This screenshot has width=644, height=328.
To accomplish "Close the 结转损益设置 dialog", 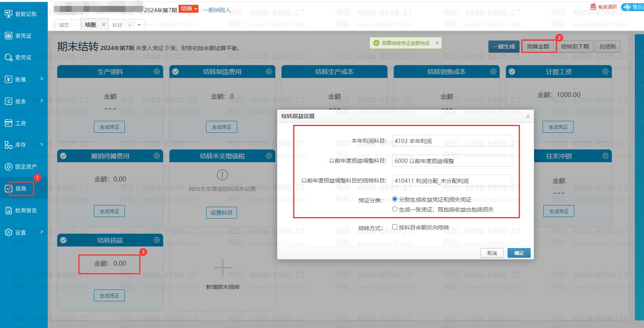I will [527, 116].
